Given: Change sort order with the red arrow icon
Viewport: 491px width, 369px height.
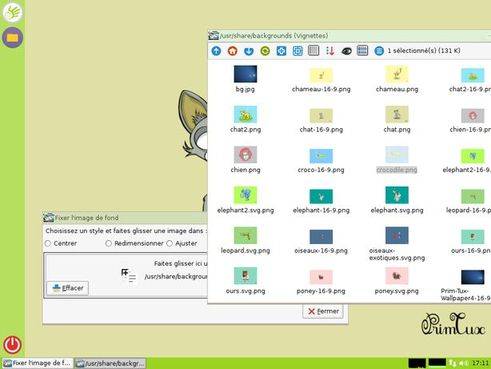Looking at the screenshot, I should tap(330, 51).
